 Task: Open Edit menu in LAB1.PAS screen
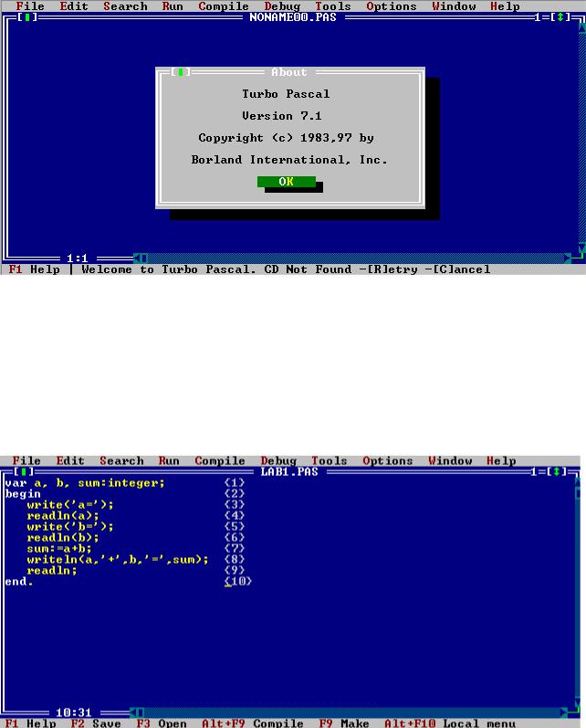click(x=70, y=460)
